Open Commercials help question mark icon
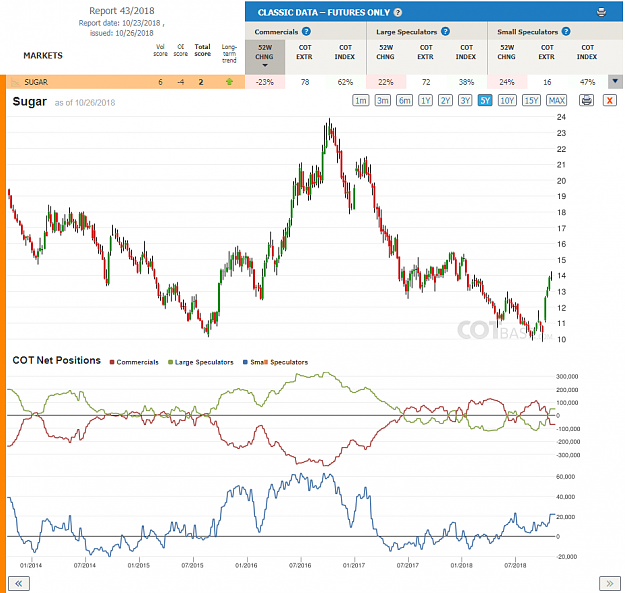625x593 pixels. 306,31
